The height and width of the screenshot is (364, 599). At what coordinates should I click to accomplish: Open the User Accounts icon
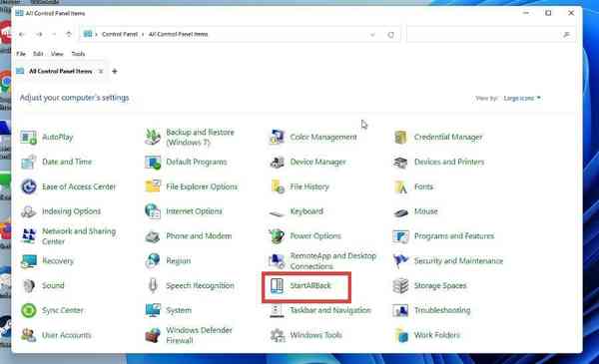[29, 335]
